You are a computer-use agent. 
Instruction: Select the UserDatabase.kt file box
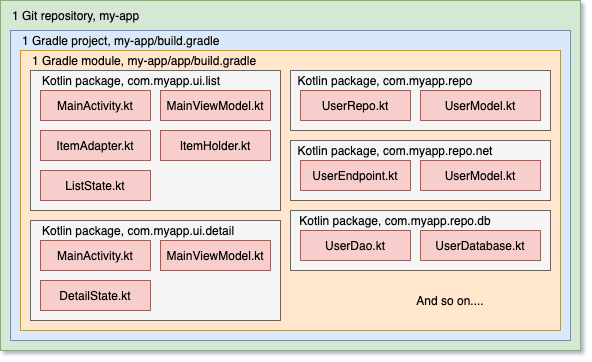[480, 246]
